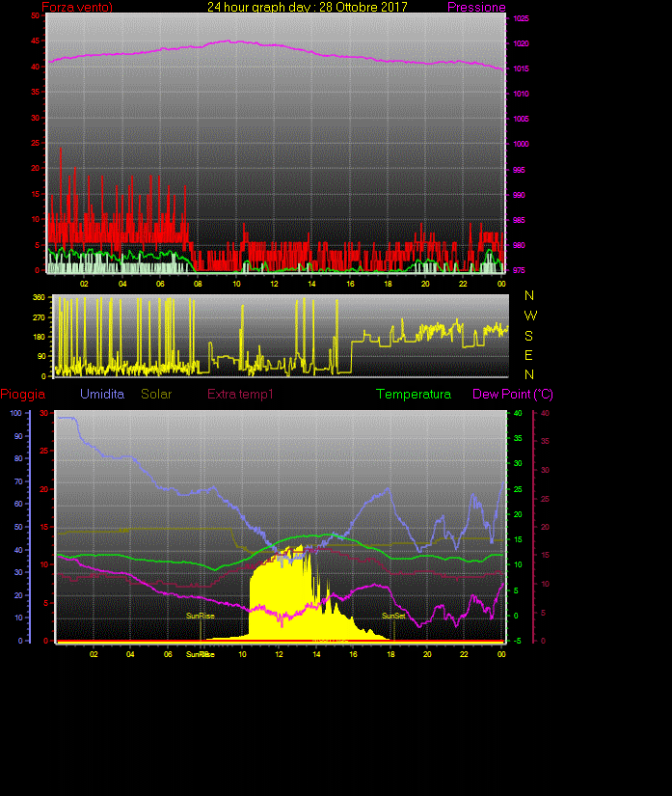Select the 980 pressure axis value
Viewport: 672px width, 796px height.
(519, 245)
